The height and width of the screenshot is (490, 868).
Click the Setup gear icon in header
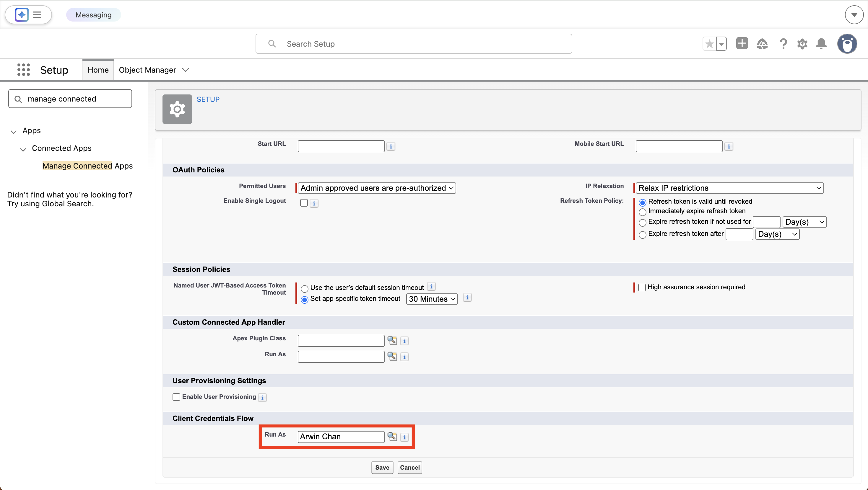(x=802, y=44)
